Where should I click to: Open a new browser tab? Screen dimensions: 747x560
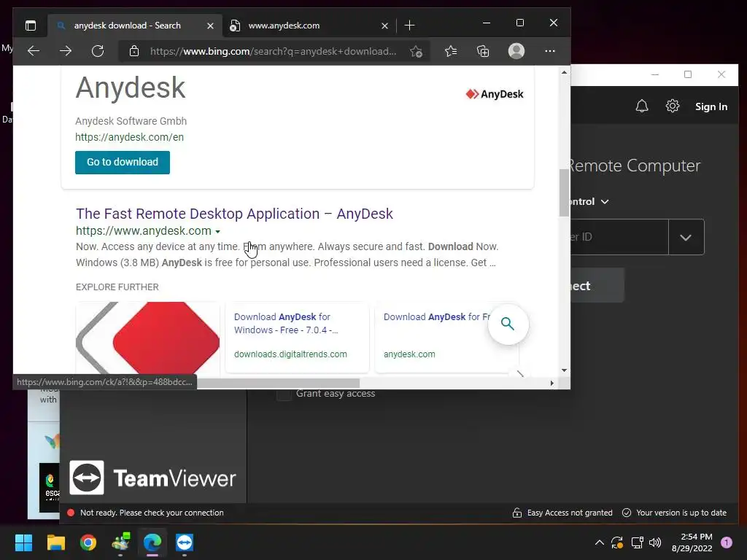coord(409,26)
